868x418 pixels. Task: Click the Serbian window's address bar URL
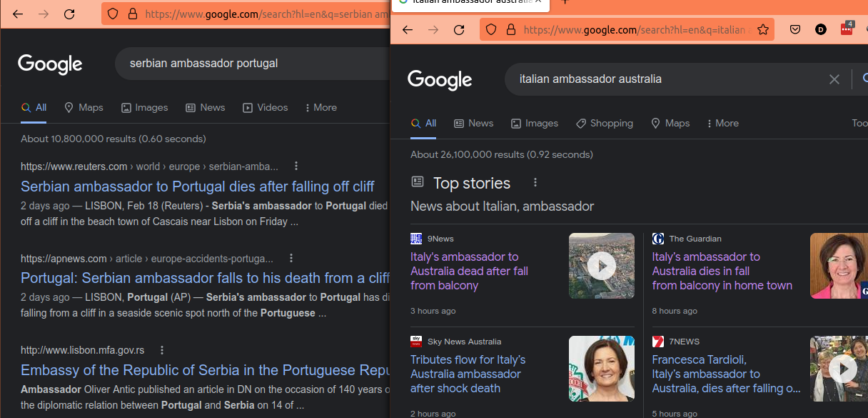266,14
